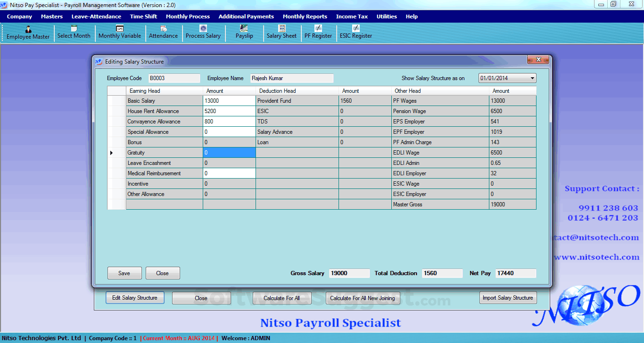The height and width of the screenshot is (343, 644).
Task: Click the Provident Fund amount 1560
Action: point(365,101)
